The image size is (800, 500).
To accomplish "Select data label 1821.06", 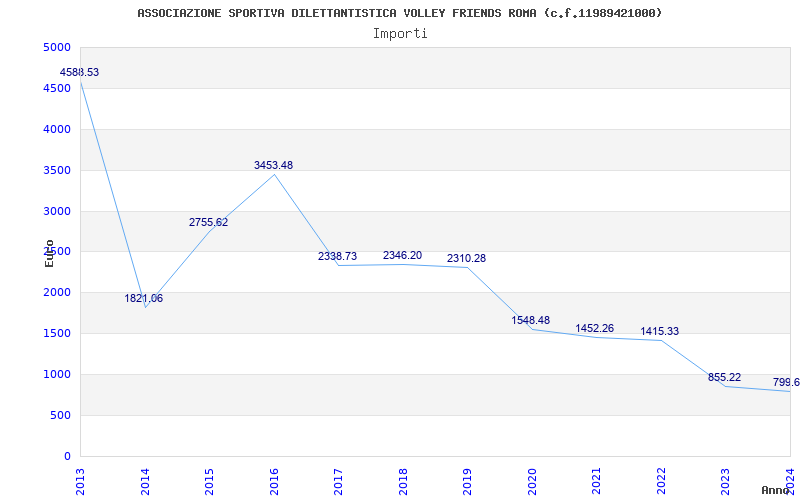I will pos(144,298).
